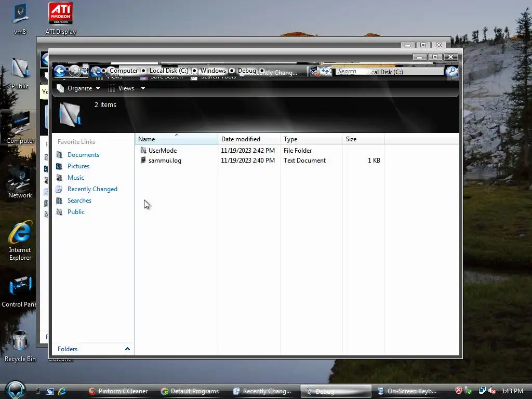Click the Debug breadcrumb segment
The height and width of the screenshot is (399, 532).
(247, 71)
